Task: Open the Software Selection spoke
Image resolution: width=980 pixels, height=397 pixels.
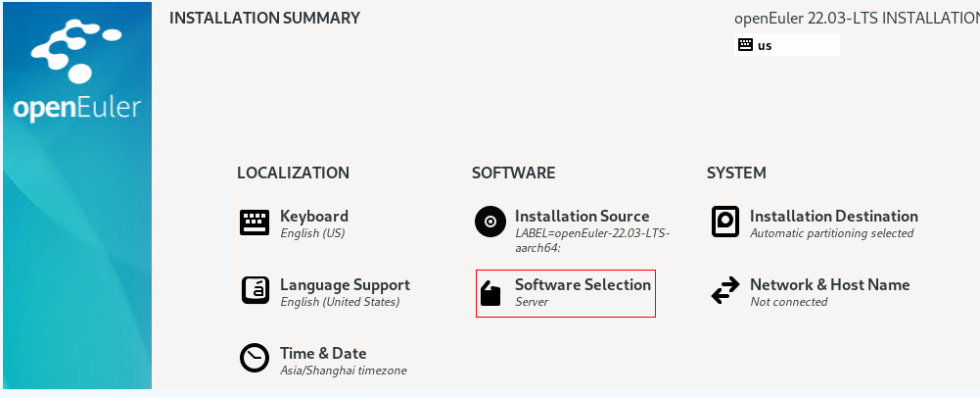Action: click(x=583, y=285)
